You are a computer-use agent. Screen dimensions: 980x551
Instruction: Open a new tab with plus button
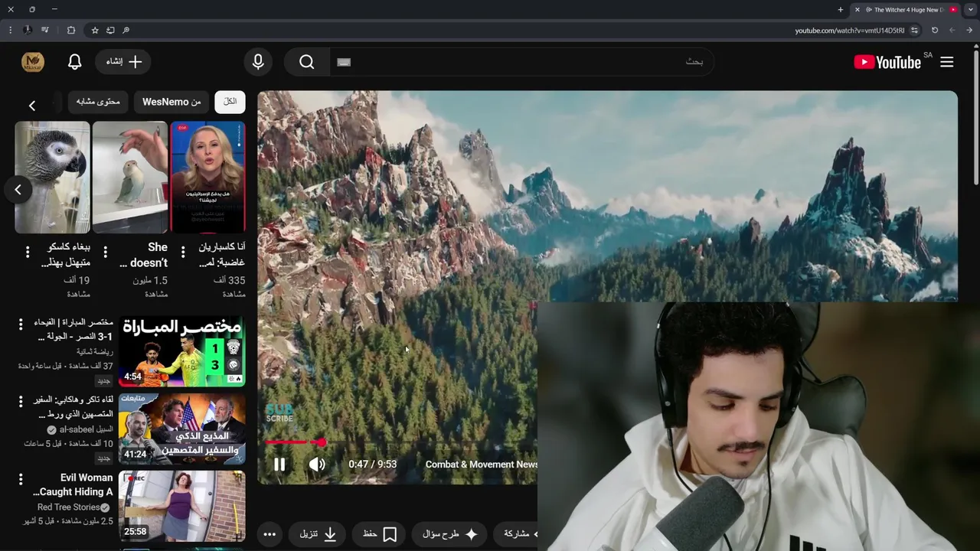pos(841,10)
